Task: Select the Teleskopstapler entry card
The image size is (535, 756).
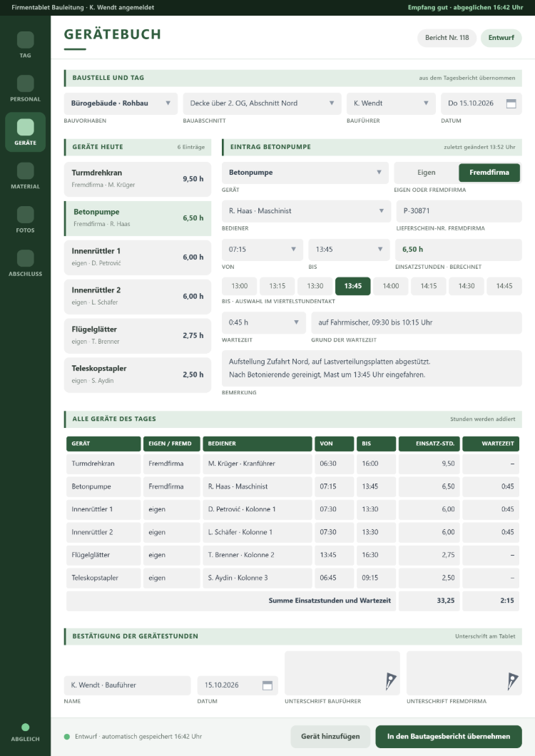Action: (x=138, y=374)
